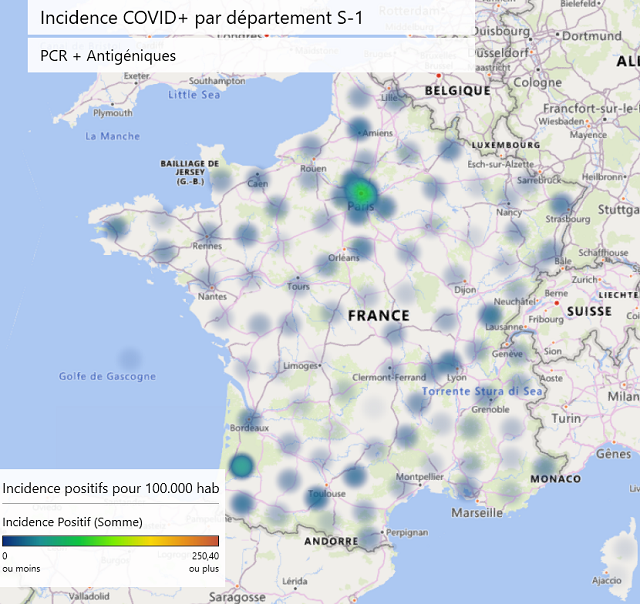This screenshot has height=604, width=640.
Task: Click the red capital marker in Belgium
Action: click(438, 74)
